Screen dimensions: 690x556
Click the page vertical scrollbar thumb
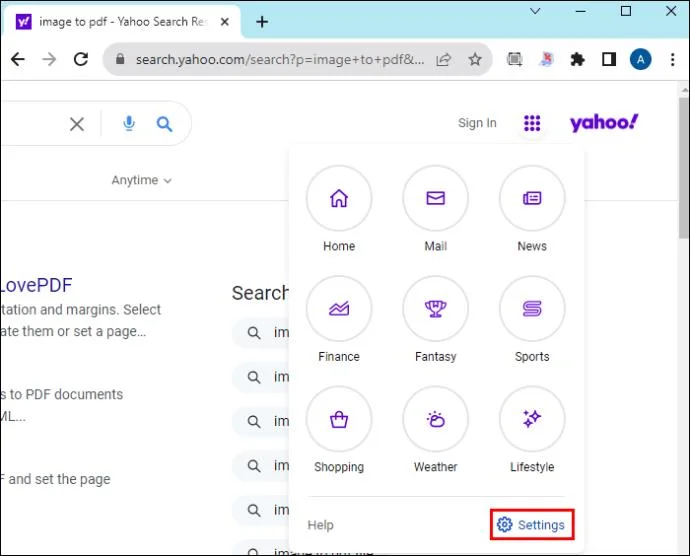point(684,167)
